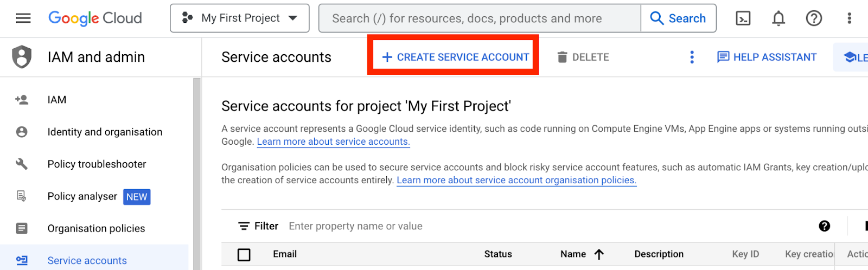Open Policy analyser in sidebar

(82, 196)
